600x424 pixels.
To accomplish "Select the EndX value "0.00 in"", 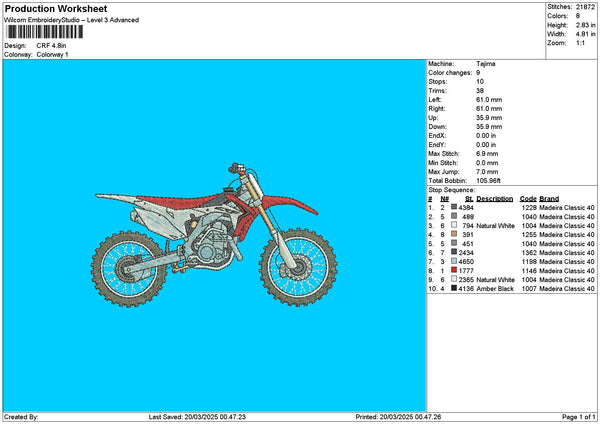I will (486, 135).
